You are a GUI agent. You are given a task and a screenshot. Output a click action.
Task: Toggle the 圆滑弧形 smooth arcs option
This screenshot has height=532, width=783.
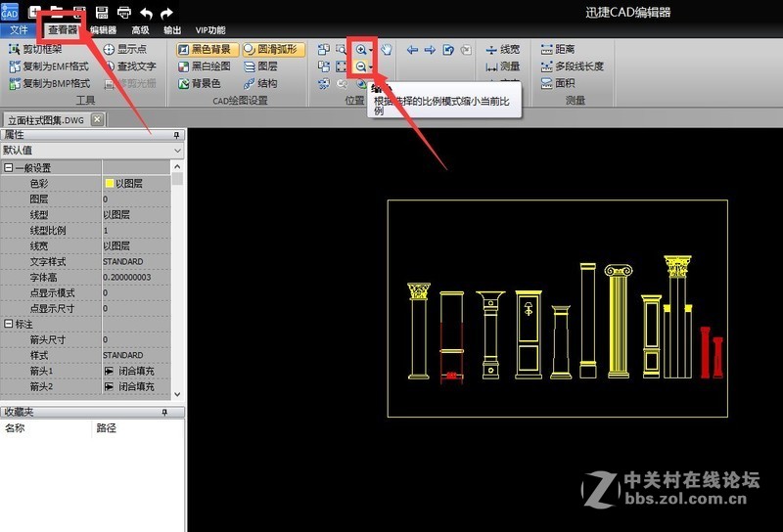click(x=273, y=49)
